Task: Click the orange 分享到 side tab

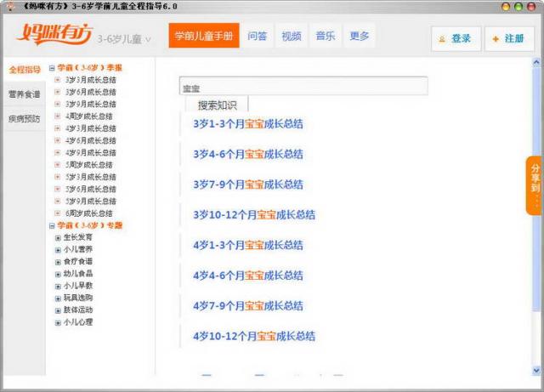Action: click(535, 185)
